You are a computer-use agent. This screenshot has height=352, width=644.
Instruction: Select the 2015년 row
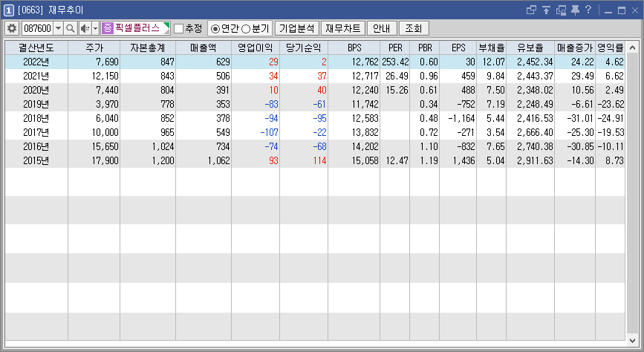pos(315,160)
